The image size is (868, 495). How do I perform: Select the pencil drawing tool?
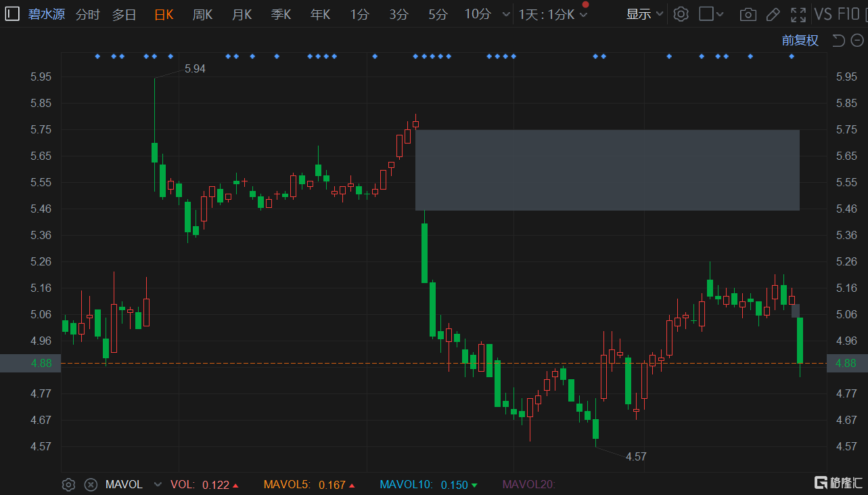click(773, 14)
